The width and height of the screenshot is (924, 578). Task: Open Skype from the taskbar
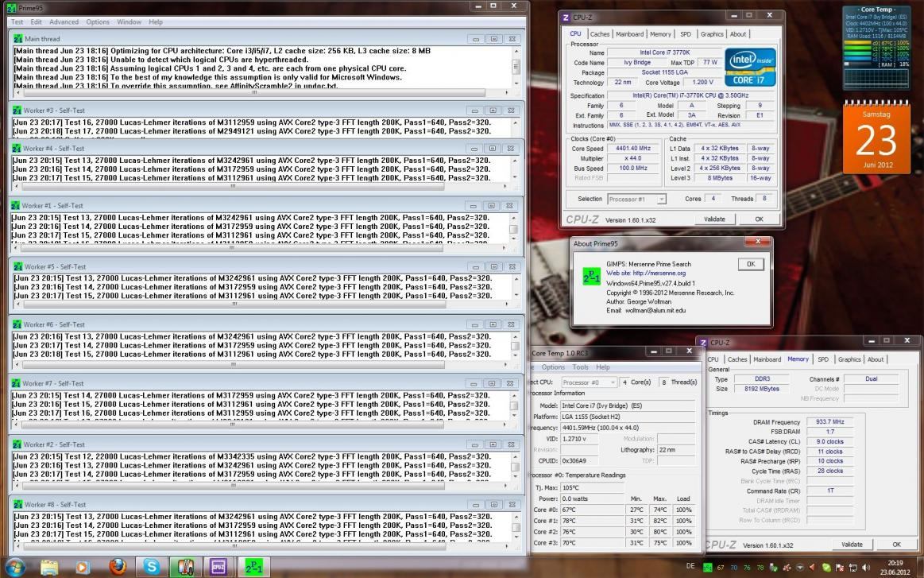tap(152, 567)
